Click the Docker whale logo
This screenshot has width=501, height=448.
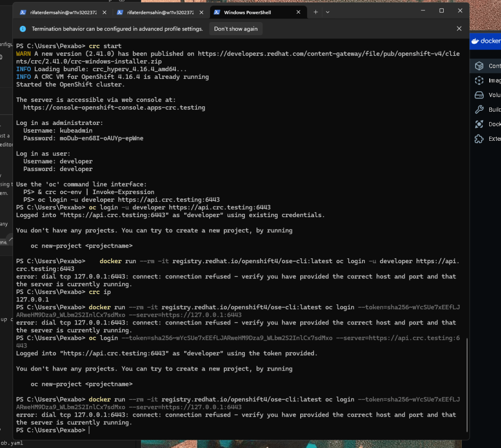pos(475,41)
